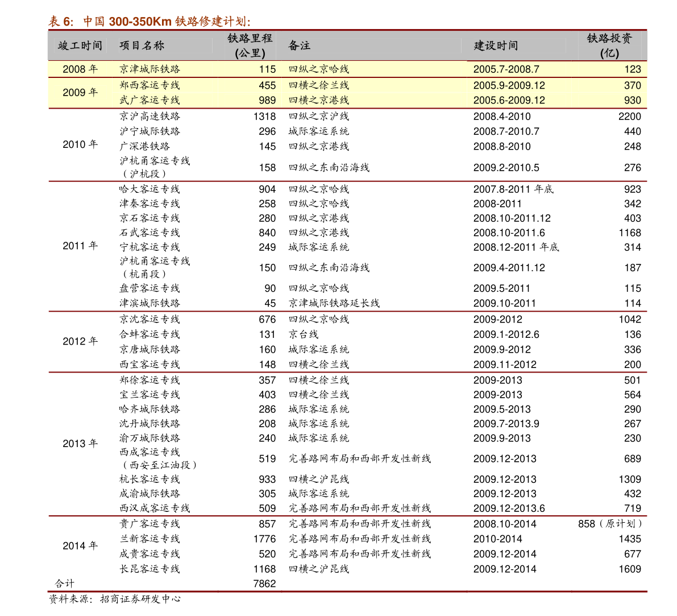Select the date range 2005.7-2008.7
The width and height of the screenshot is (677, 616).
coord(506,69)
